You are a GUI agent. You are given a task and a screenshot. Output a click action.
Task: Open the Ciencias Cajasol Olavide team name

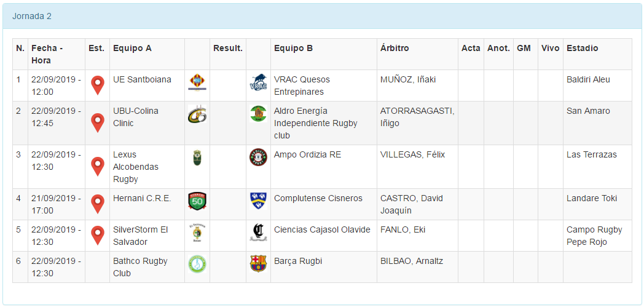[322, 229]
